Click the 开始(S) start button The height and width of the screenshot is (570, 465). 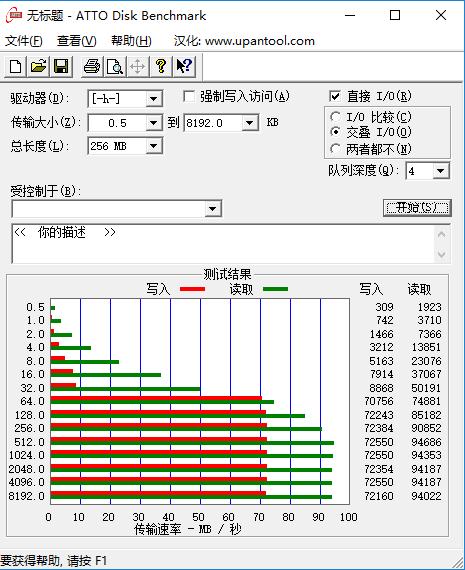[417, 208]
